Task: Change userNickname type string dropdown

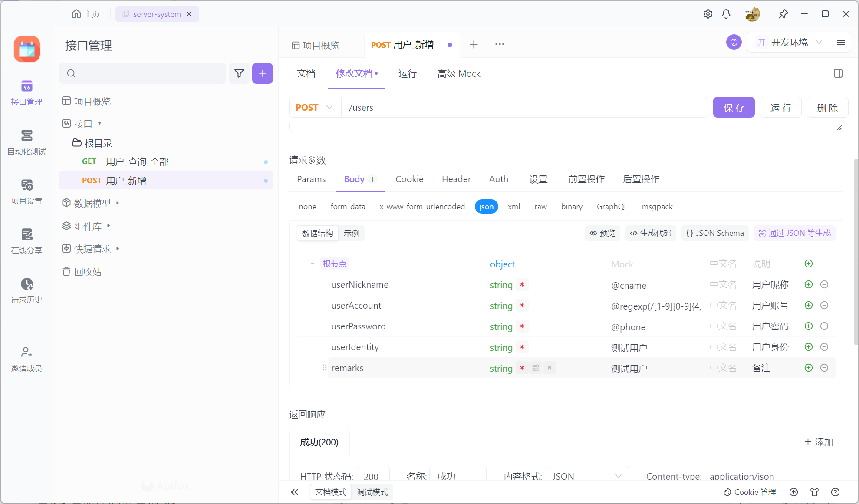Action: click(x=501, y=285)
